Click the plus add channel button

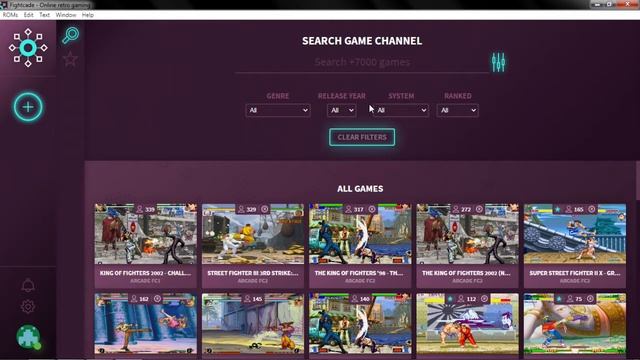coord(28,107)
